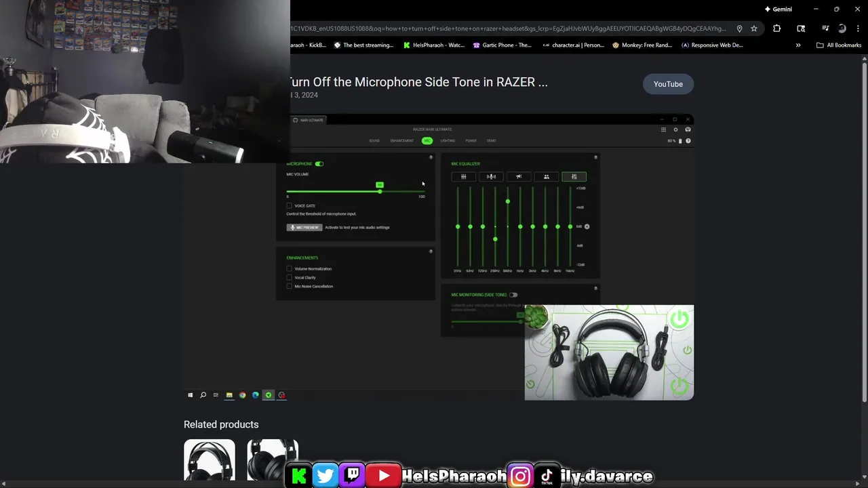Viewport: 868px width, 488px height.
Task: Click the 500Hz equalizer band handle
Action: pyautogui.click(x=507, y=201)
